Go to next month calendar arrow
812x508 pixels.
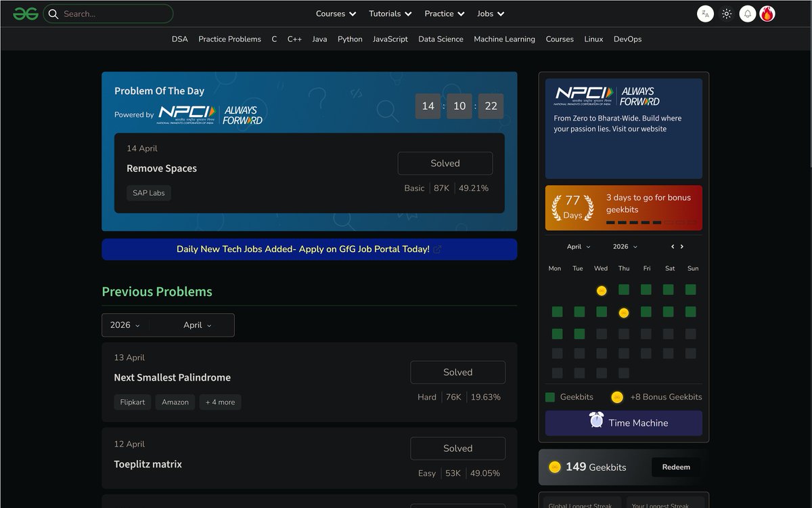tap(682, 247)
